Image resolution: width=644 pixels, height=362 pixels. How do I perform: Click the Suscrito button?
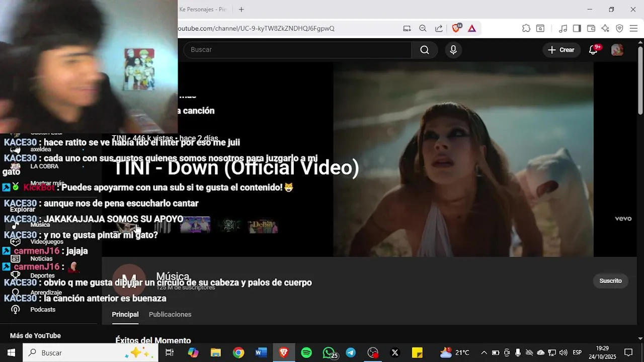point(610,281)
